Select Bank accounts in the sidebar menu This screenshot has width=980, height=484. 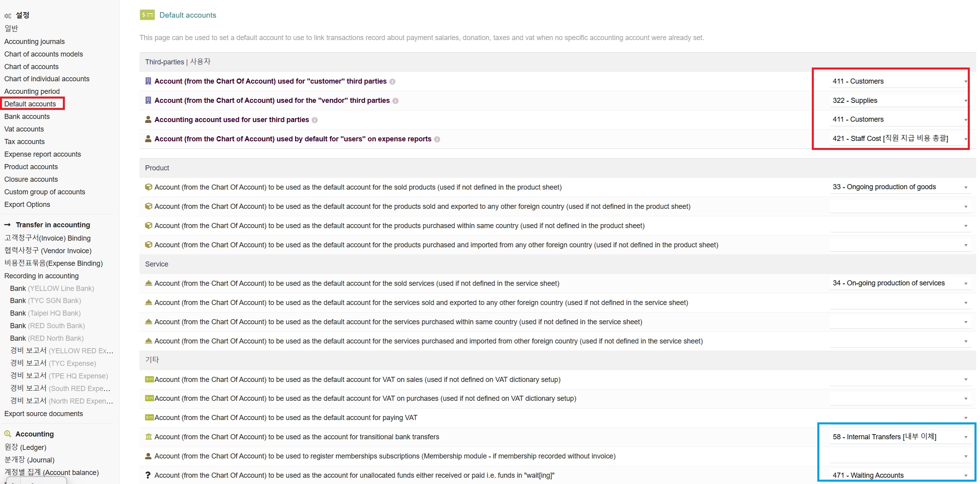pos(27,117)
